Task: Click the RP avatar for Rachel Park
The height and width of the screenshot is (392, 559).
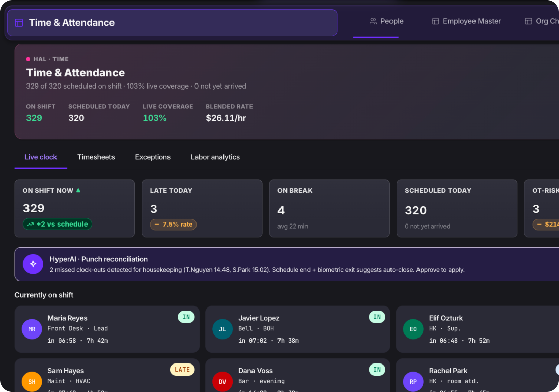Action: 413,381
